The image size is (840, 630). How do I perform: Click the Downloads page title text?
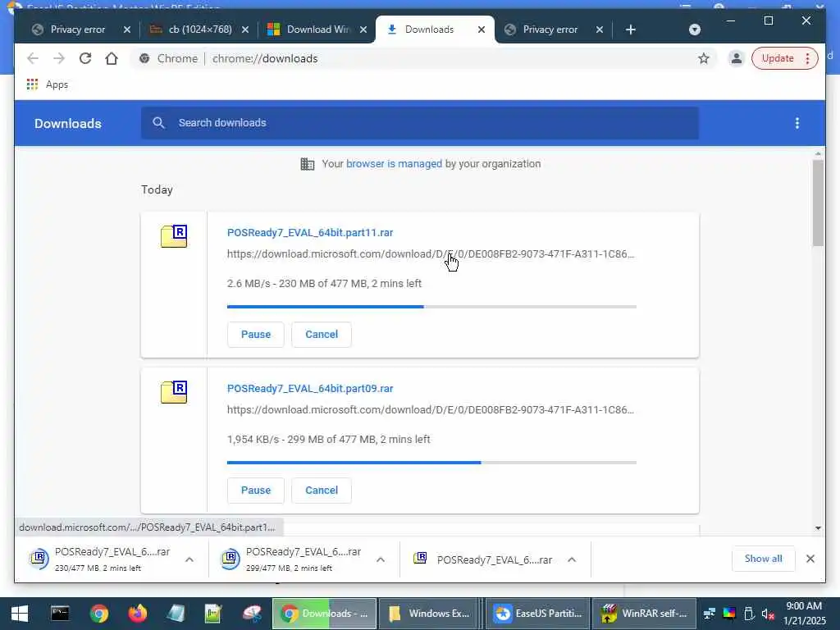pos(67,123)
